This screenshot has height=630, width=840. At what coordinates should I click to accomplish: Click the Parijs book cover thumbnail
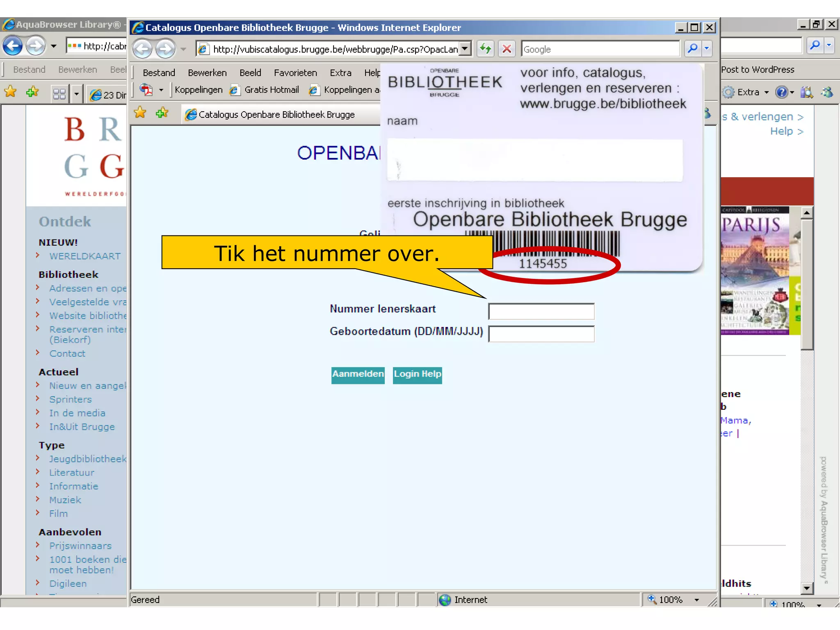click(755, 271)
